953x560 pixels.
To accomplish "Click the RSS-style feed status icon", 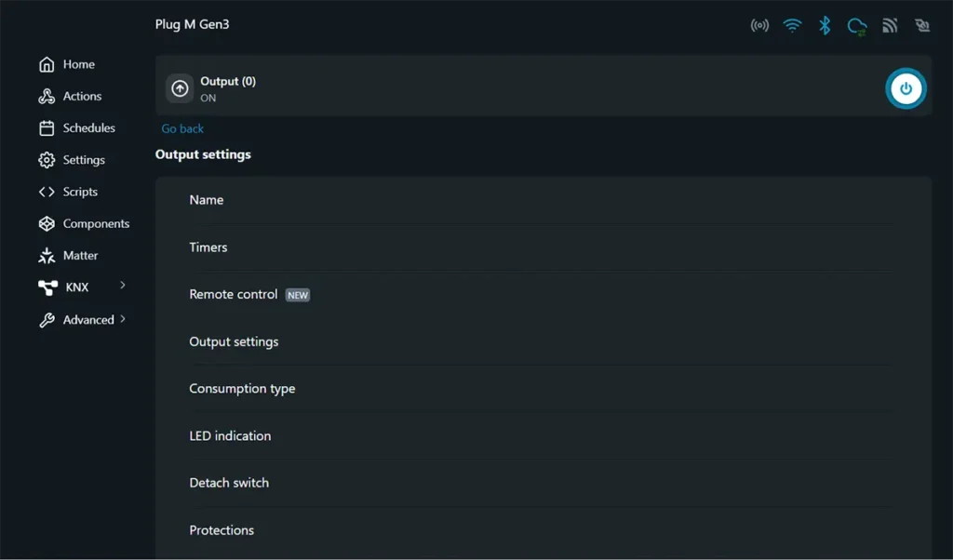I will point(890,25).
